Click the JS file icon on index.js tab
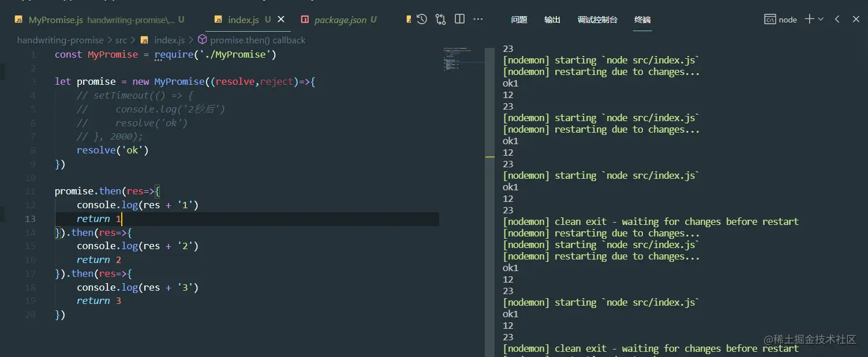Screen dimensions: 868x357 pos(218,20)
